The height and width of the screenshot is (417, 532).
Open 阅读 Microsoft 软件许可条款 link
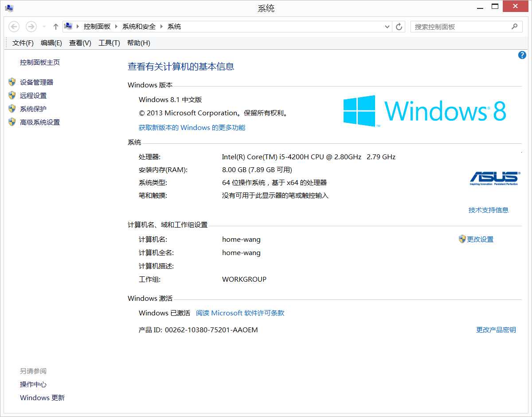[x=240, y=313]
